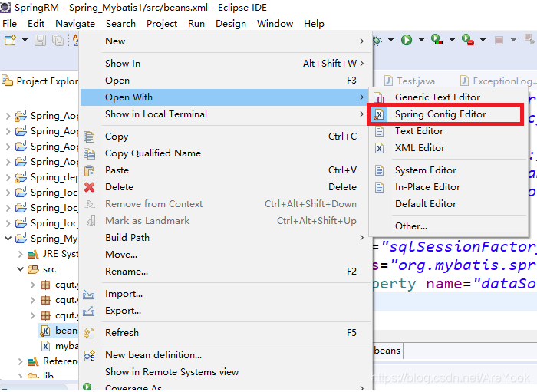Expand the Referenced Libraries node
The image size is (537, 392).
[x=21, y=361]
